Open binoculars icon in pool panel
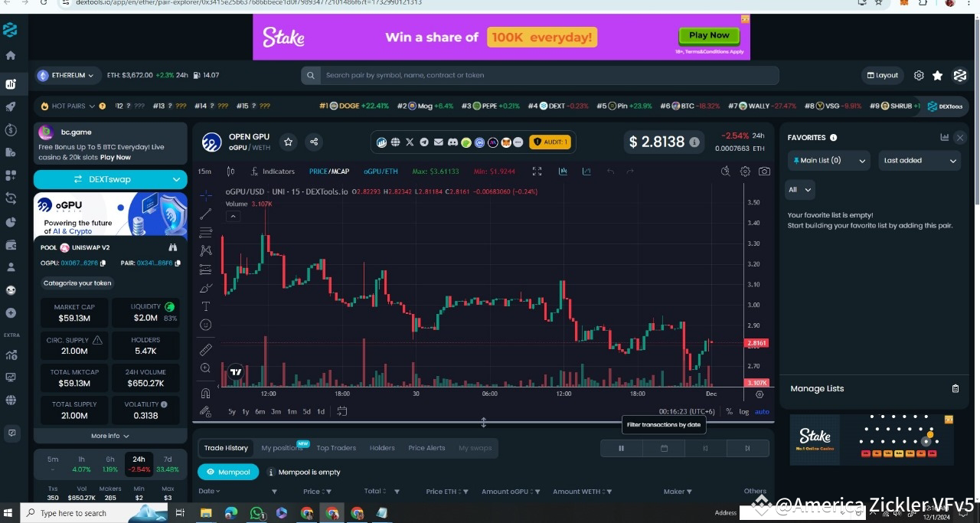This screenshot has width=980, height=523. pos(173,247)
